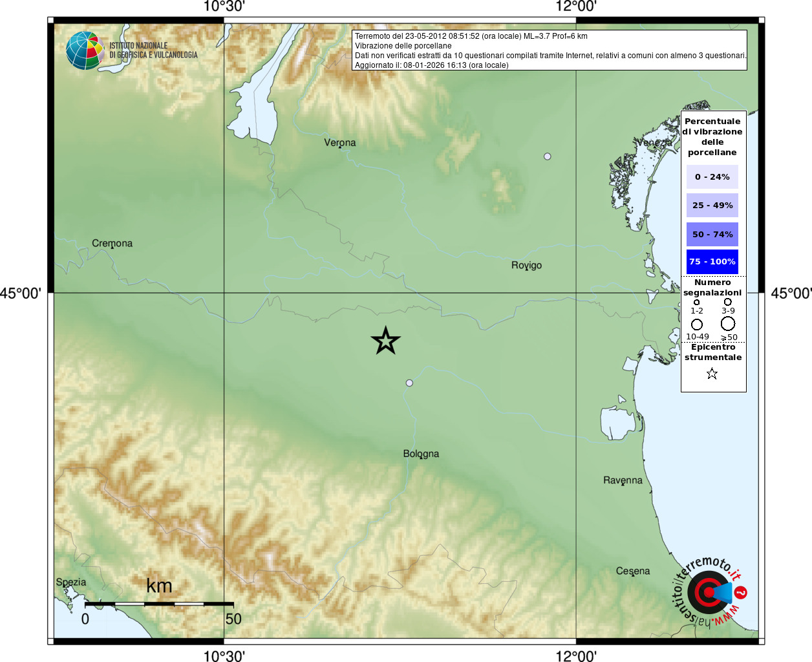Click the Istituto Nazionale di Geofisica text

point(153,50)
